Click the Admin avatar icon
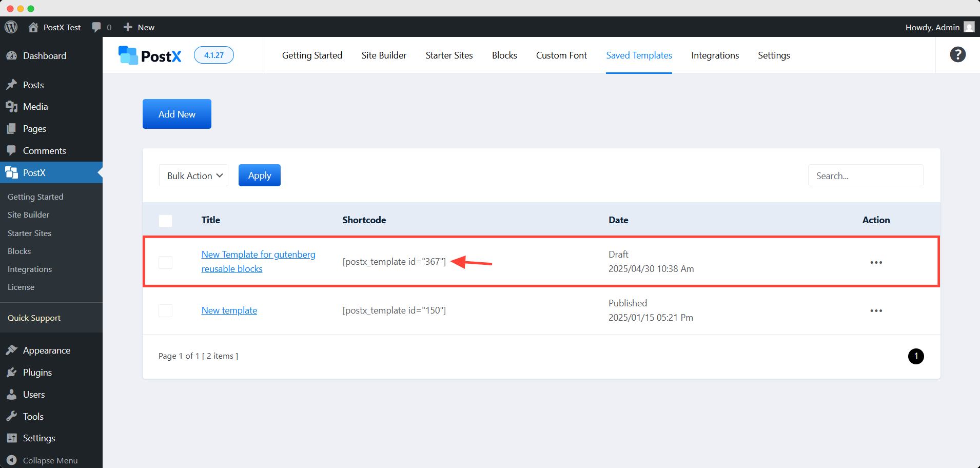 click(969, 27)
